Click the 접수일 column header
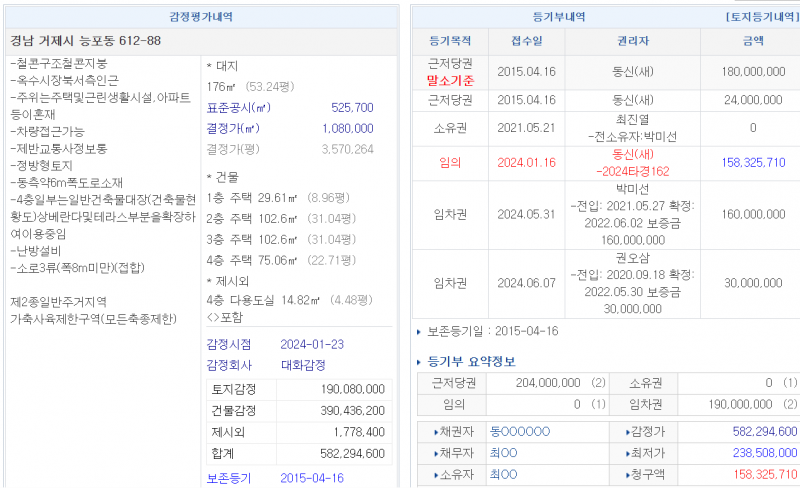 click(526, 41)
